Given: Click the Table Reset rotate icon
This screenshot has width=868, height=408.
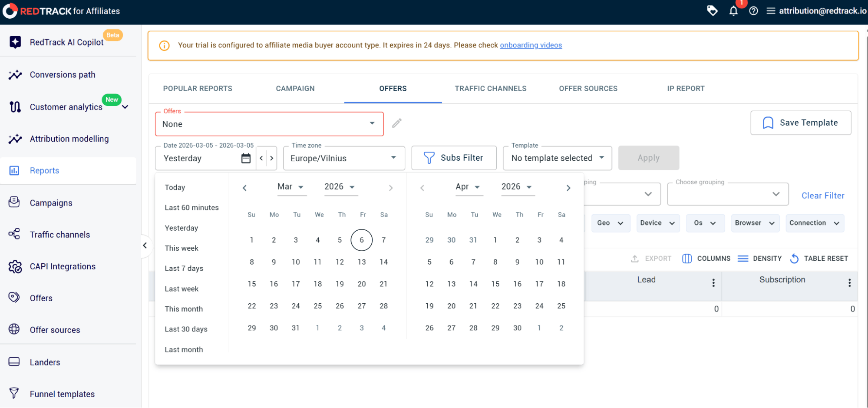Looking at the screenshot, I should (794, 259).
